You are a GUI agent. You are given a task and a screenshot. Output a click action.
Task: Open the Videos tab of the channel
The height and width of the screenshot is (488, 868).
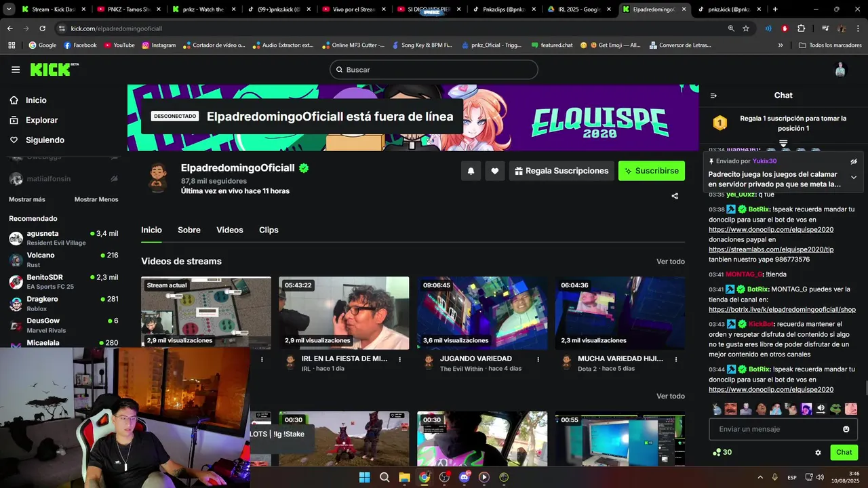click(230, 230)
